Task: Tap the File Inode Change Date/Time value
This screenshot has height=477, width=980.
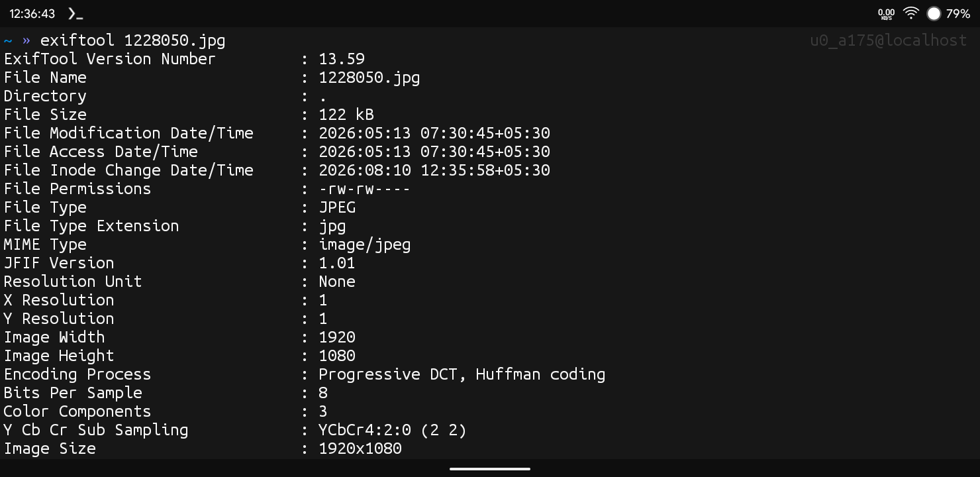Action: click(434, 170)
